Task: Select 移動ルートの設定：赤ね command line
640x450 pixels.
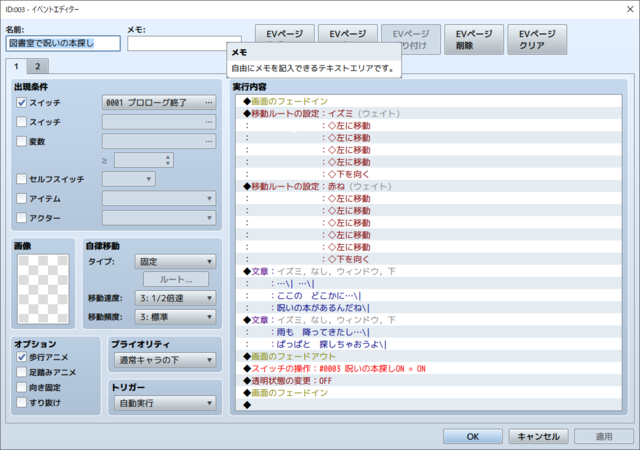Action: pyautogui.click(x=429, y=186)
